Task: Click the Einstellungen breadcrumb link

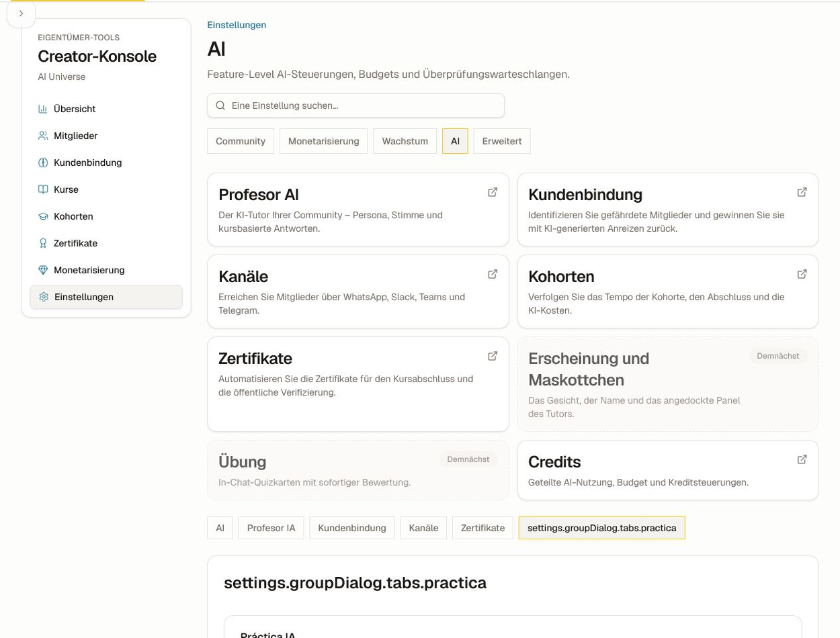Action: (237, 25)
